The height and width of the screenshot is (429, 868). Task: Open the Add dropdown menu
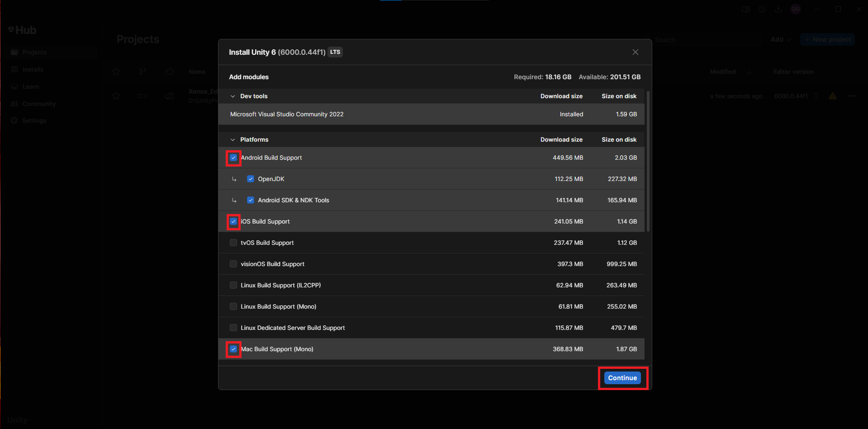click(780, 39)
